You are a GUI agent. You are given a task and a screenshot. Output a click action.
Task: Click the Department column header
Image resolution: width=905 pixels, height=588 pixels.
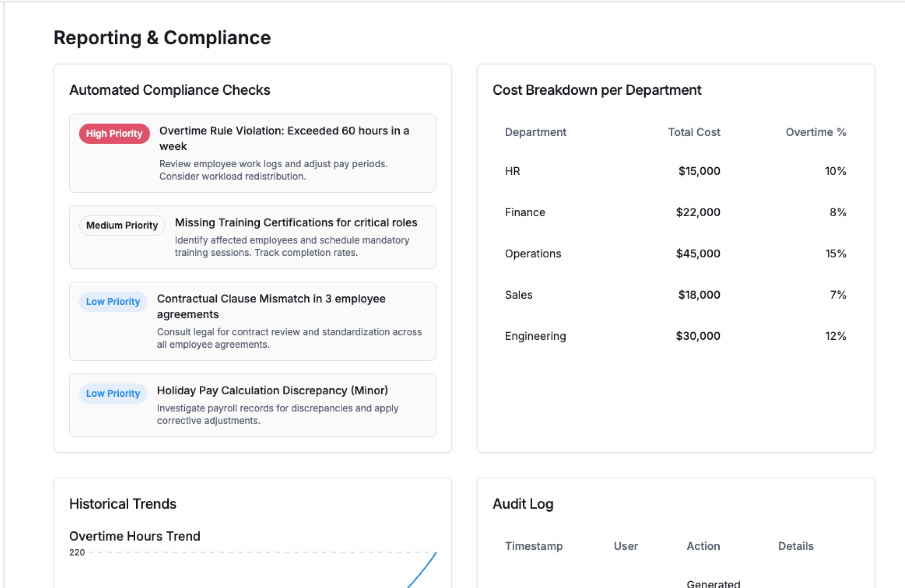pos(535,132)
